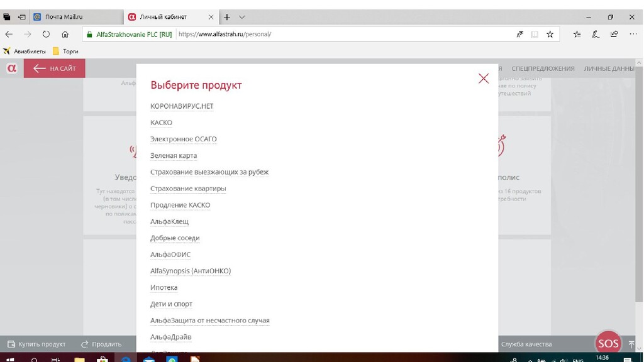Open АльфаЗащита от несчастного случая
This screenshot has height=362, width=644.
point(210,320)
